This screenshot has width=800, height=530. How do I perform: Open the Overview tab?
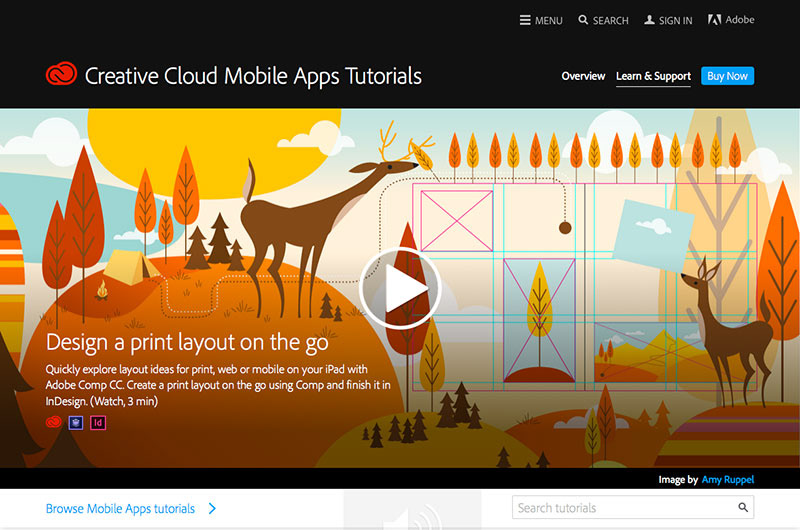click(x=583, y=76)
